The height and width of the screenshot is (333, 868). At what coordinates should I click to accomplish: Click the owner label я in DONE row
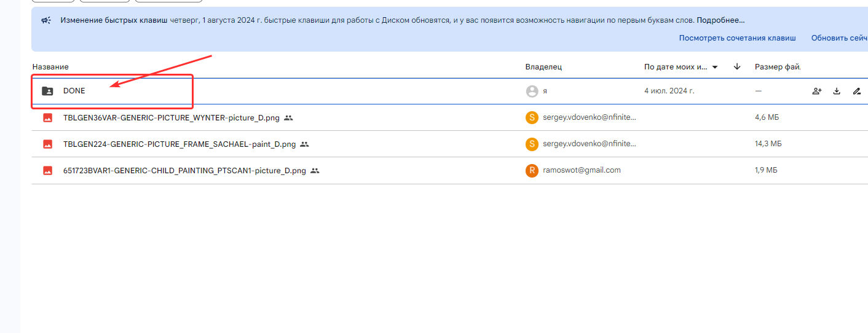coord(545,91)
